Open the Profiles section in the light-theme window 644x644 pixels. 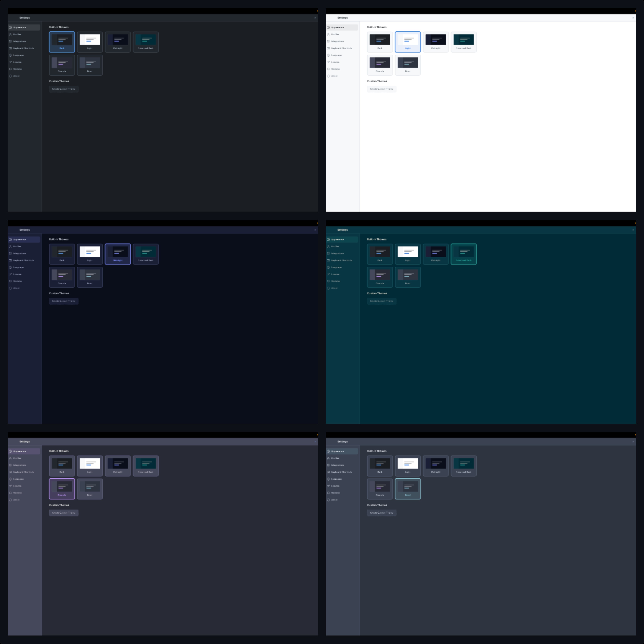click(342, 34)
